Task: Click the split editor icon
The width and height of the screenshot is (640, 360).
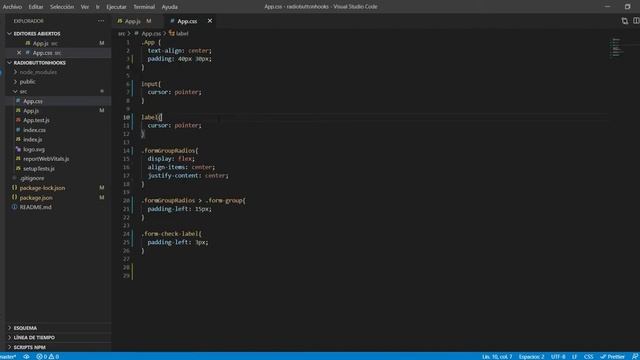Action: click(636, 21)
